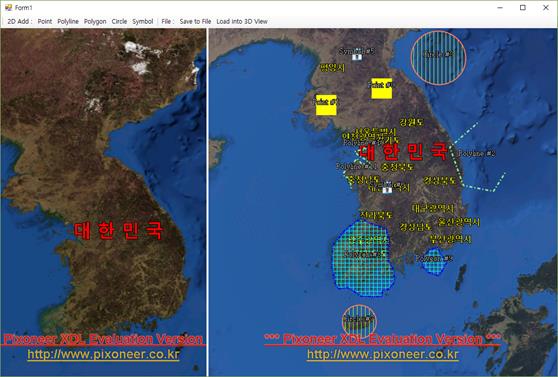Viewport: 558px width, 377px height.
Task: Activate the Circle add tool
Action: [119, 21]
